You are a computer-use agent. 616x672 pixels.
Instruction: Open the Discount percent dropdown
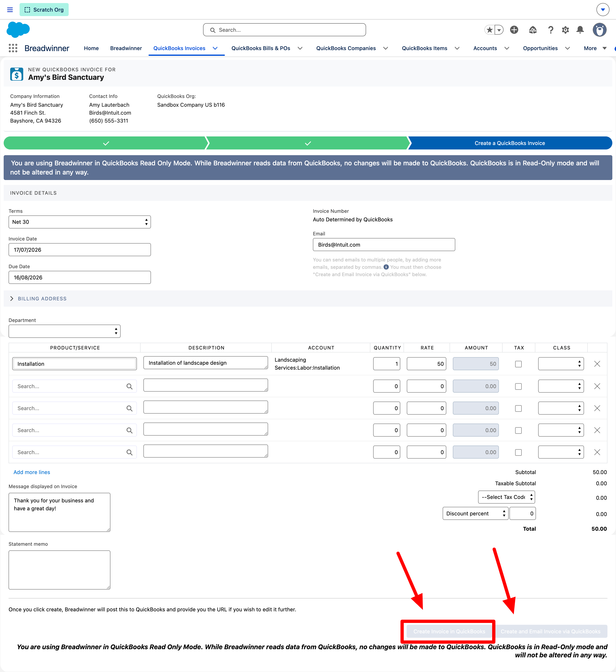pos(475,514)
